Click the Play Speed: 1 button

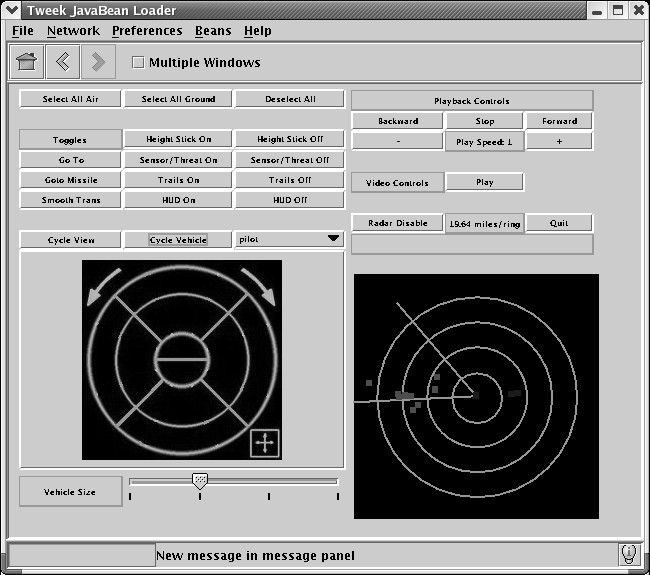pos(484,142)
